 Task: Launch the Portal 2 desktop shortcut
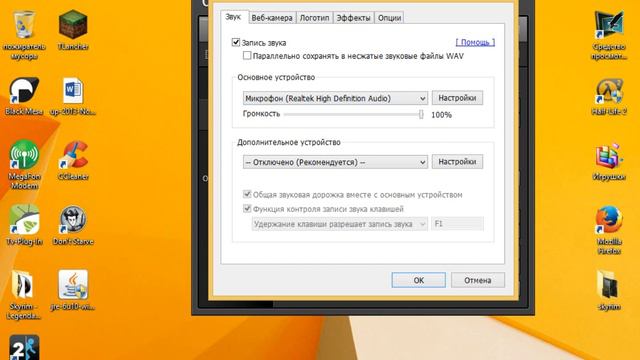(24, 347)
